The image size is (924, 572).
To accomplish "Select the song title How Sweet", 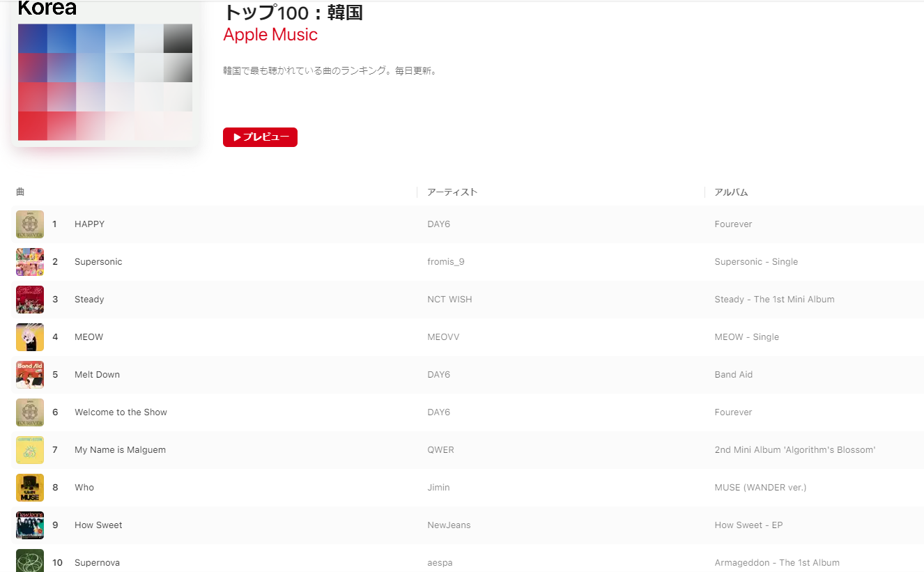I will 98,525.
